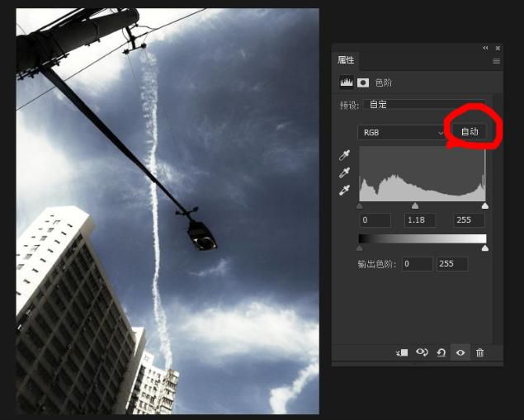524x420 pixels.
Task: Select the output white slider handle
Action: point(485,248)
